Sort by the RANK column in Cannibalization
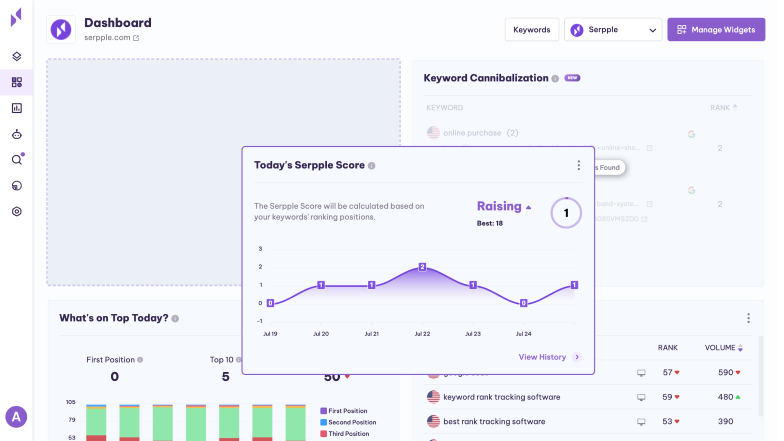The image size is (784, 441). point(724,108)
